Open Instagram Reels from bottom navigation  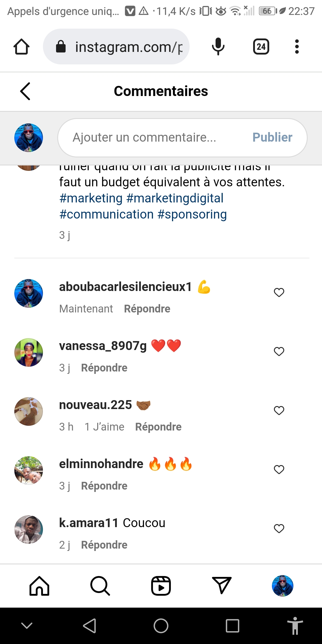click(x=161, y=586)
